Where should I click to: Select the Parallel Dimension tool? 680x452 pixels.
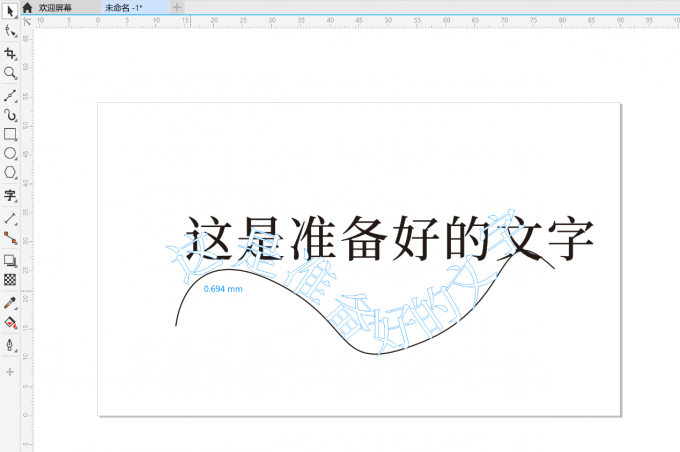coord(10,218)
